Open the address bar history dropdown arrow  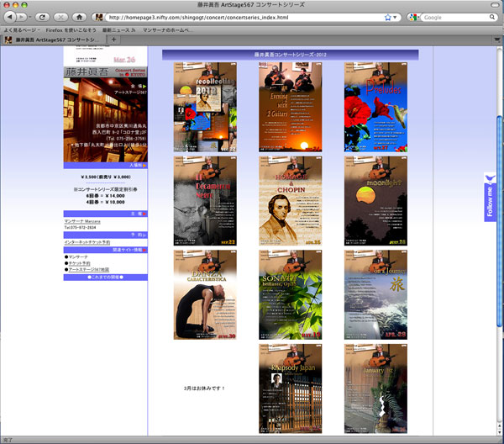pos(395,18)
